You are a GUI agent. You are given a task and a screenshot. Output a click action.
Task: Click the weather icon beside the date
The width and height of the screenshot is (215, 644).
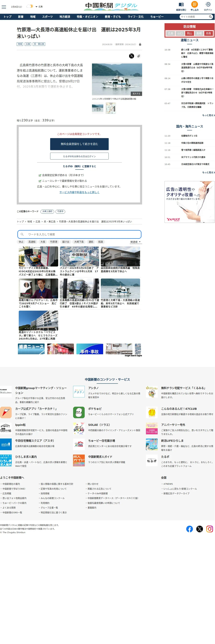pos(30,6)
